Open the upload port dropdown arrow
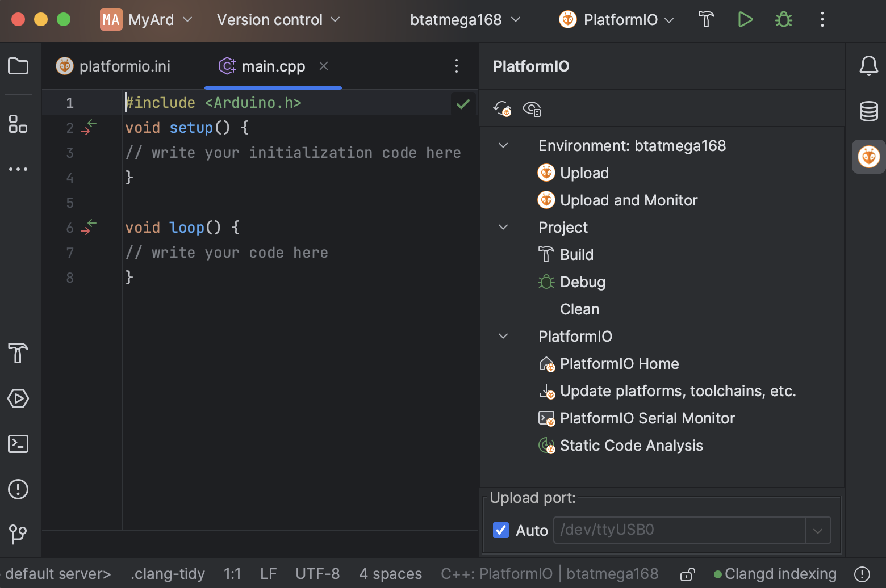This screenshot has width=886, height=588. pyautogui.click(x=818, y=531)
